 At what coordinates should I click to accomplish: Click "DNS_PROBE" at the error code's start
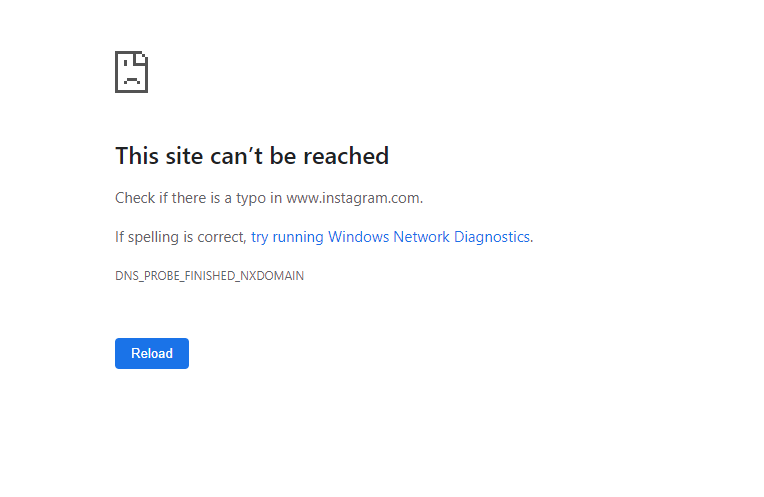145,276
